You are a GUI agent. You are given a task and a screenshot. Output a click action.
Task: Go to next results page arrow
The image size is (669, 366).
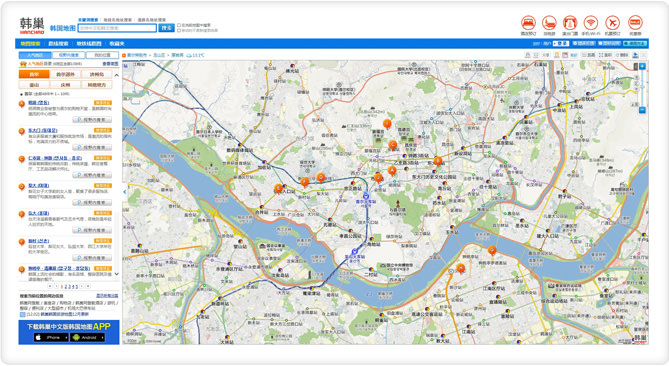click(81, 286)
